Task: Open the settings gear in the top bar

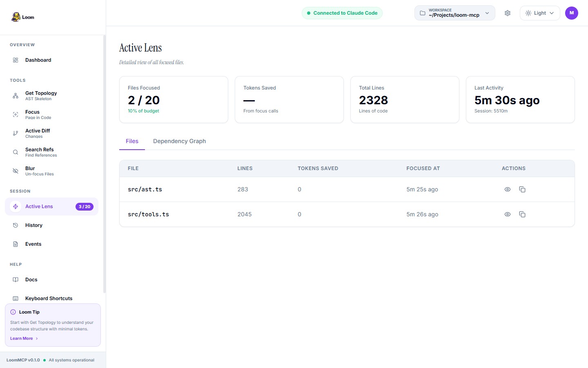Action: tap(508, 13)
